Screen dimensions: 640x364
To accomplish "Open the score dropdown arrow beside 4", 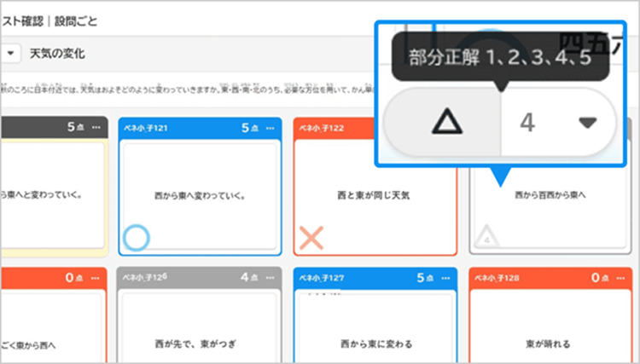I will [x=585, y=124].
